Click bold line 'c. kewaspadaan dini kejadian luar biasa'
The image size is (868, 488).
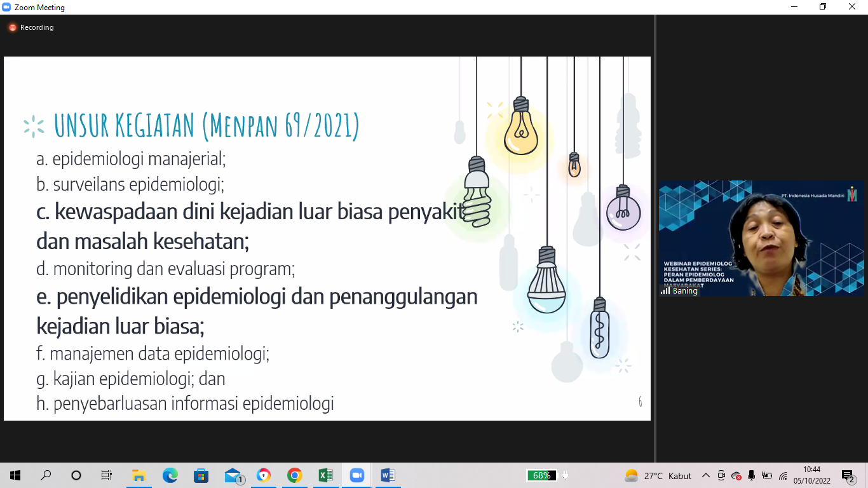251,212
